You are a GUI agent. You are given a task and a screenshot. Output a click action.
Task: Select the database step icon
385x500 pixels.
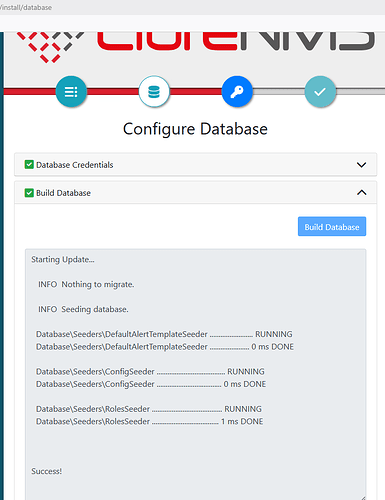point(154,91)
